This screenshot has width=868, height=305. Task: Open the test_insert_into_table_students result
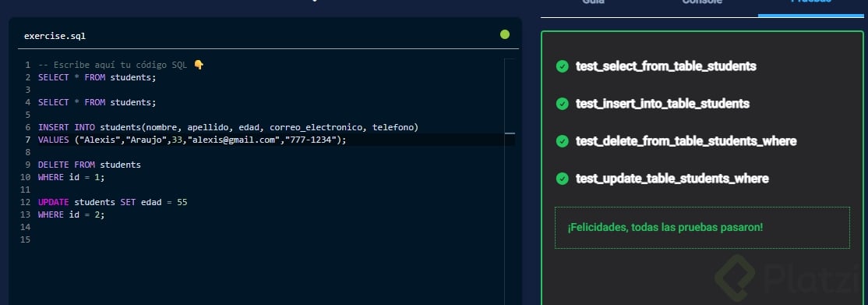pyautogui.click(x=662, y=104)
